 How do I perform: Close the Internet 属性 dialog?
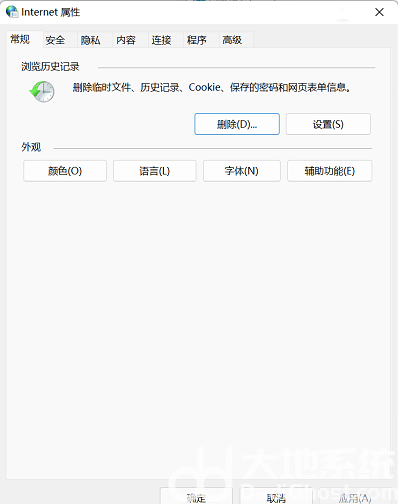pyautogui.click(x=379, y=12)
